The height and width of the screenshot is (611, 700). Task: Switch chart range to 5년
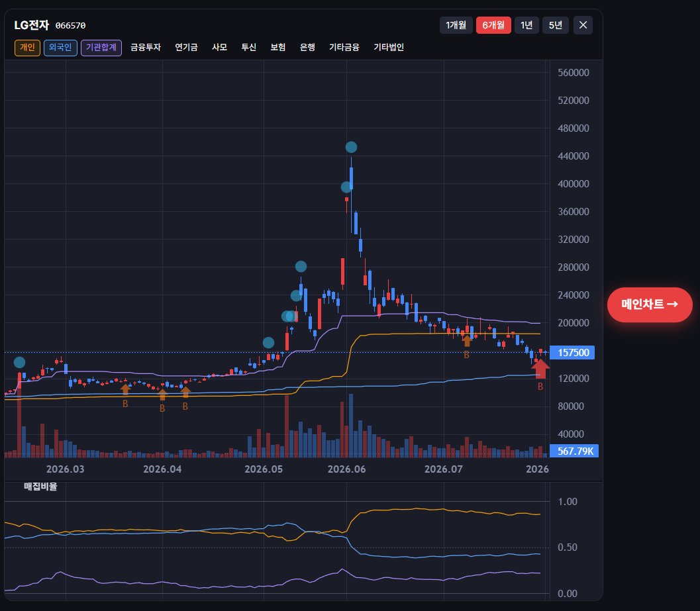556,25
